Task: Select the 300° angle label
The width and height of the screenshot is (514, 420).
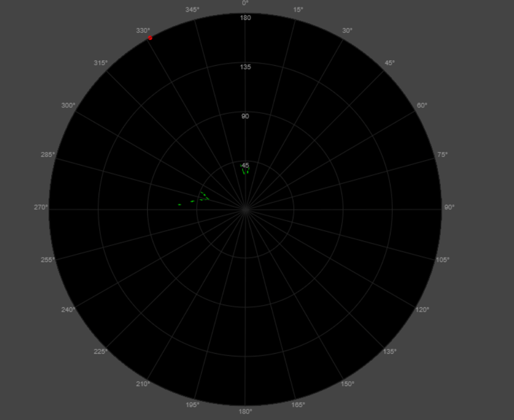Action: [68, 105]
